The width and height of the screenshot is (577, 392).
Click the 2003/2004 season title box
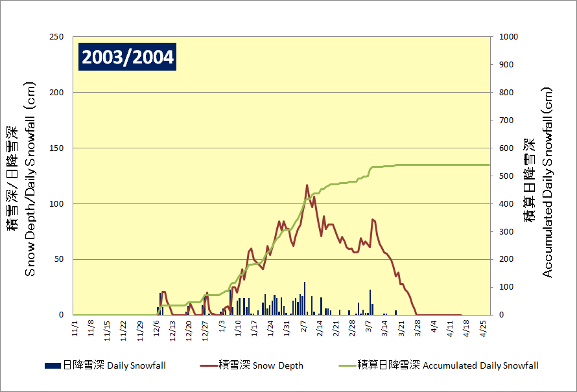coord(127,57)
